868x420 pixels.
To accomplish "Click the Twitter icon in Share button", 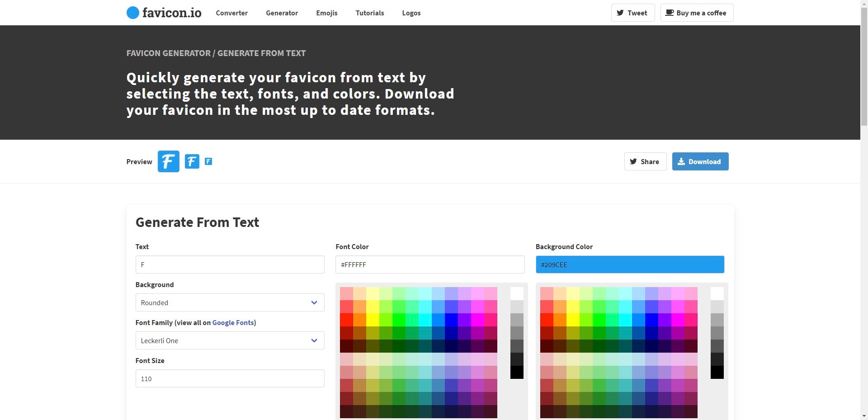I will (x=633, y=161).
